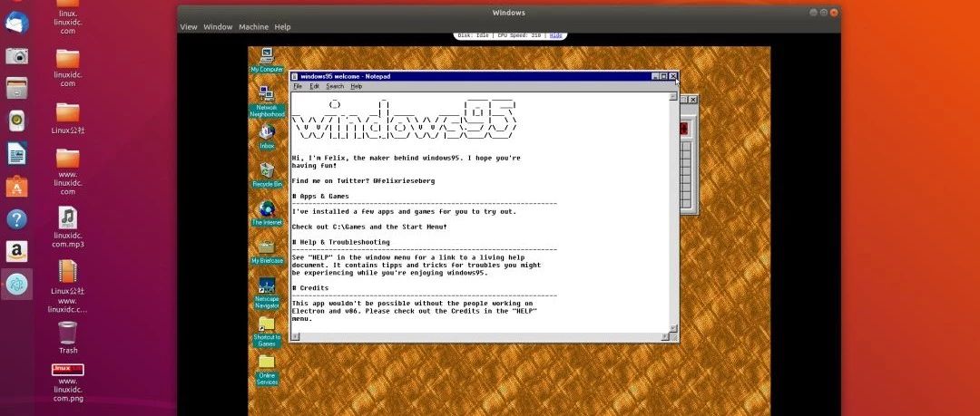Image resolution: width=980 pixels, height=416 pixels.
Task: Open Files manager in Ubuntu dock
Action: 17,88
